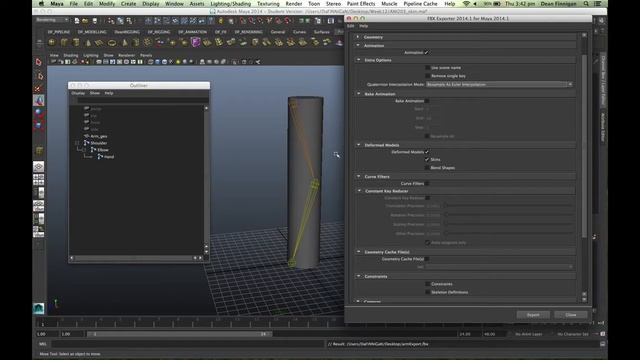This screenshot has width=640, height=360.
Task: Enable the Constraints checkbox
Action: (427, 284)
